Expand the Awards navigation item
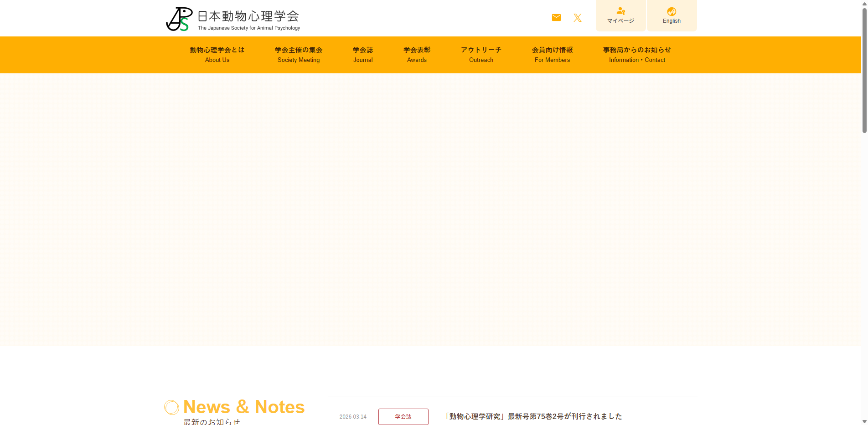The height and width of the screenshot is (425, 868). coord(417,55)
